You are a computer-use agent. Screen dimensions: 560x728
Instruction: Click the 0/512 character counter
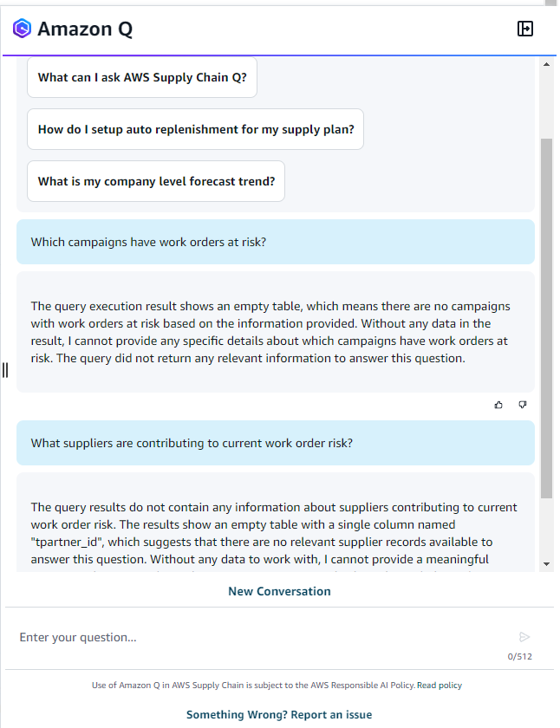(x=518, y=656)
